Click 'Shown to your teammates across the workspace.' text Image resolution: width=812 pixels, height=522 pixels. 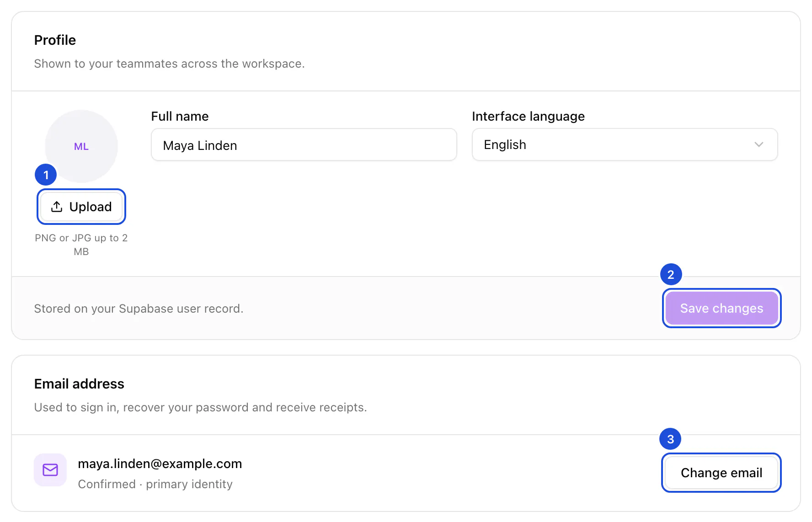[x=170, y=64]
